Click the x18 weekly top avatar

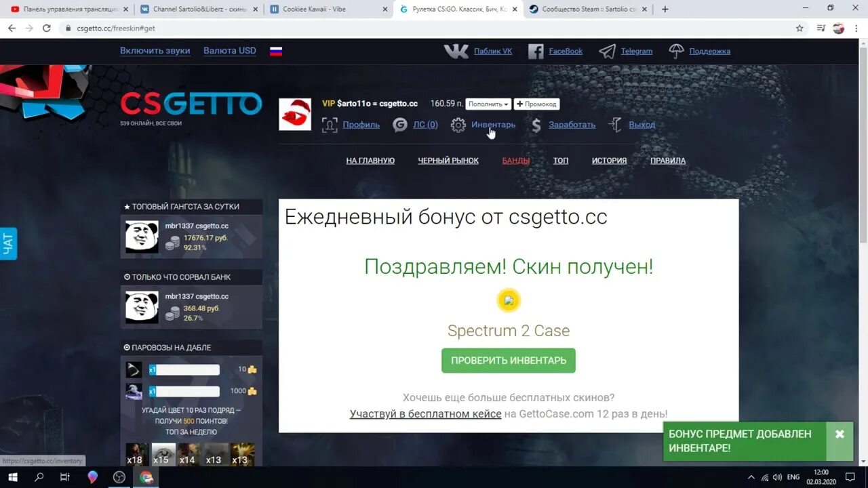(137, 454)
